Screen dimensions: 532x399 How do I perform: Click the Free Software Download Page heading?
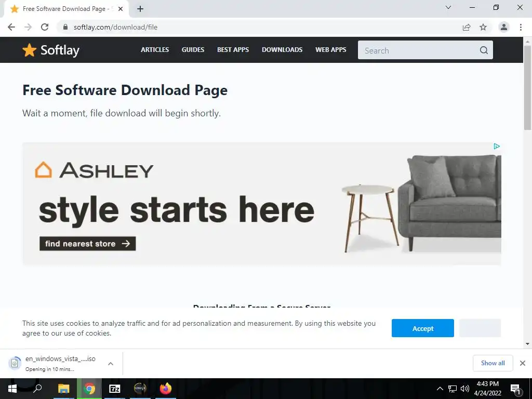[125, 90]
